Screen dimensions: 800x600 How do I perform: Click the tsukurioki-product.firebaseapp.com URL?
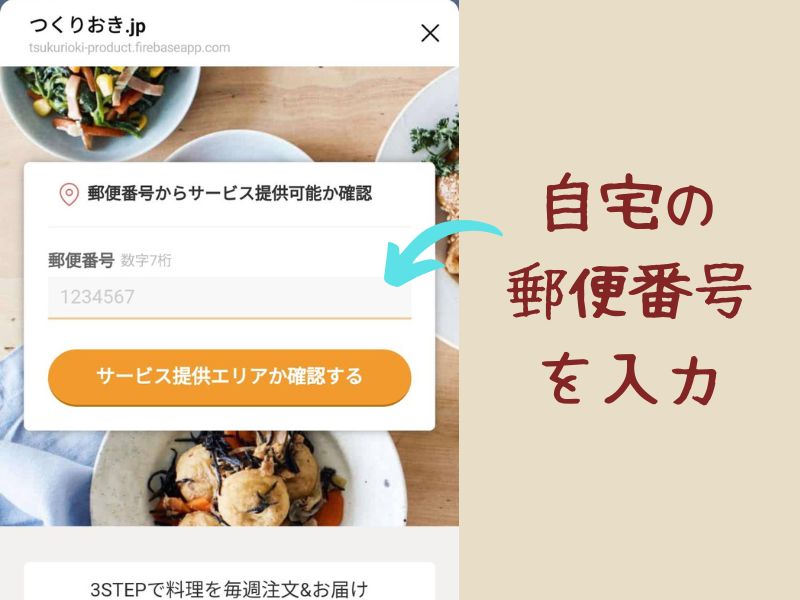pyautogui.click(x=129, y=48)
